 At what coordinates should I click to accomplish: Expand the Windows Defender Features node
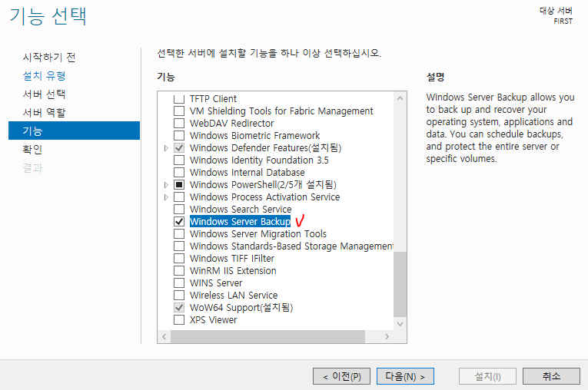pos(166,148)
